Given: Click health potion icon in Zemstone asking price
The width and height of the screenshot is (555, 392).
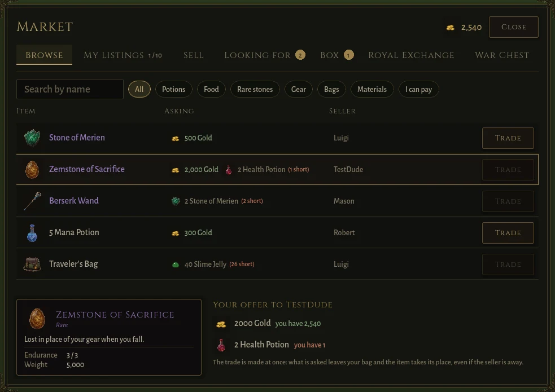Looking at the screenshot, I should 229,170.
